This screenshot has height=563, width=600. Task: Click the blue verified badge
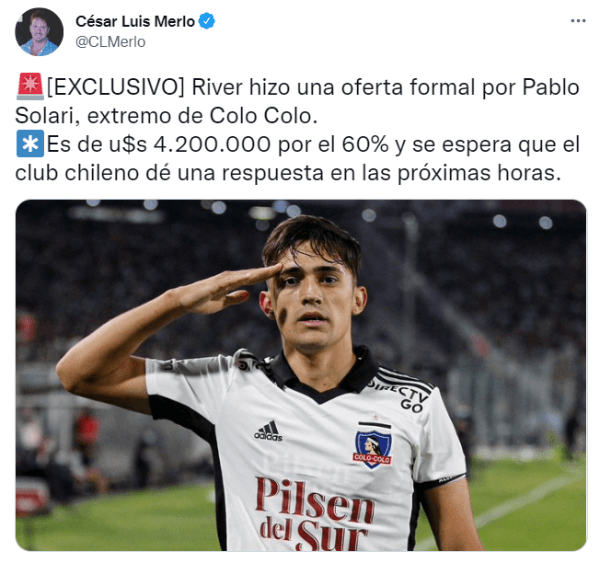coord(207,21)
